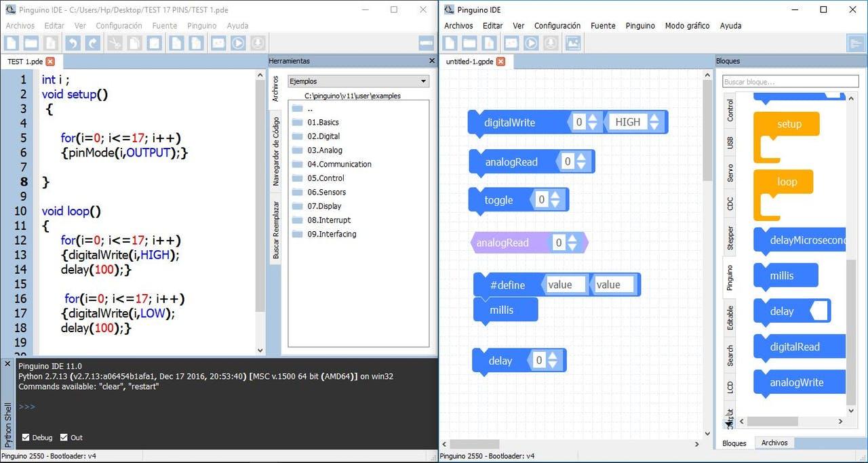Switch to Buscar Reemplazar side tab
The image size is (868, 463).
tap(276, 230)
